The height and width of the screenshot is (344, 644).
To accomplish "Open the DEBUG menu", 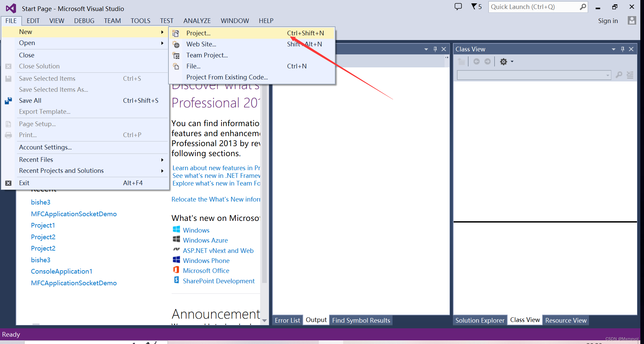I will (x=84, y=21).
